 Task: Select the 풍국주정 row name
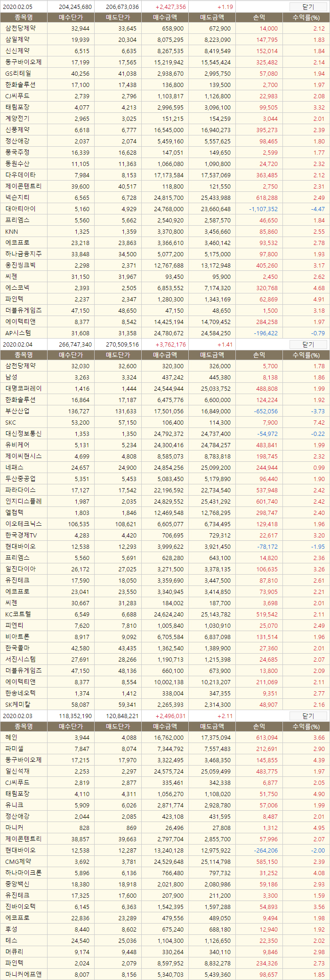[17, 152]
